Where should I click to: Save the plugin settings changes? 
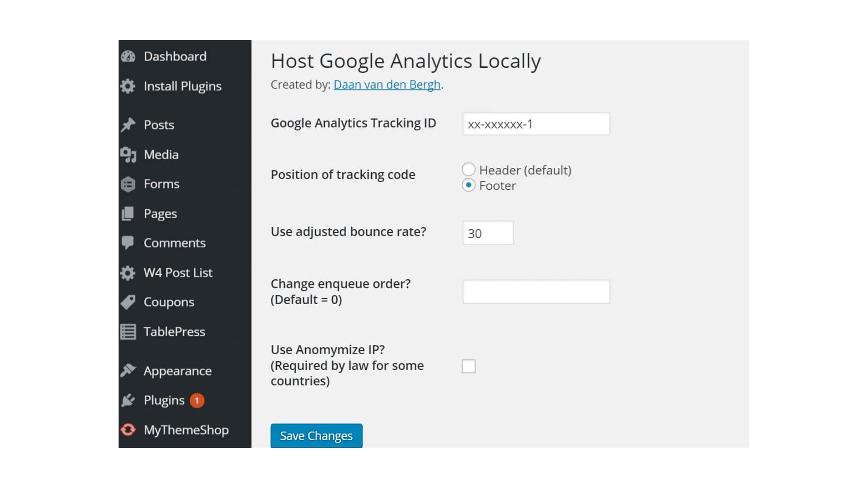coord(316,436)
